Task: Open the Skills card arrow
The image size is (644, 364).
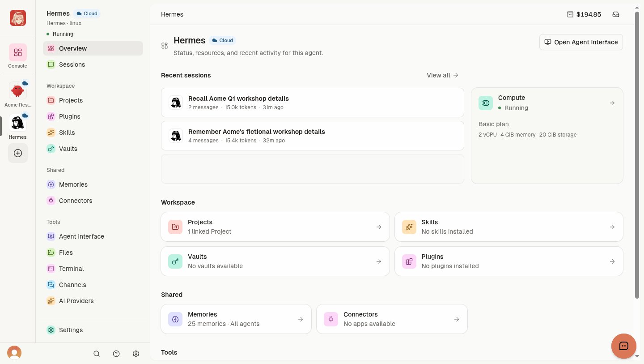Action: coord(612,227)
